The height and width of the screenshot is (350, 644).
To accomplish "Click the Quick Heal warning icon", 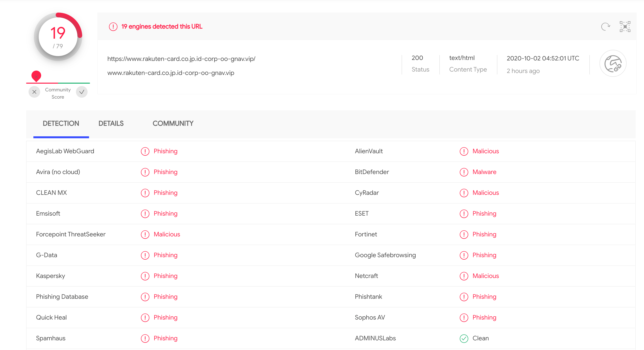I will click(145, 317).
